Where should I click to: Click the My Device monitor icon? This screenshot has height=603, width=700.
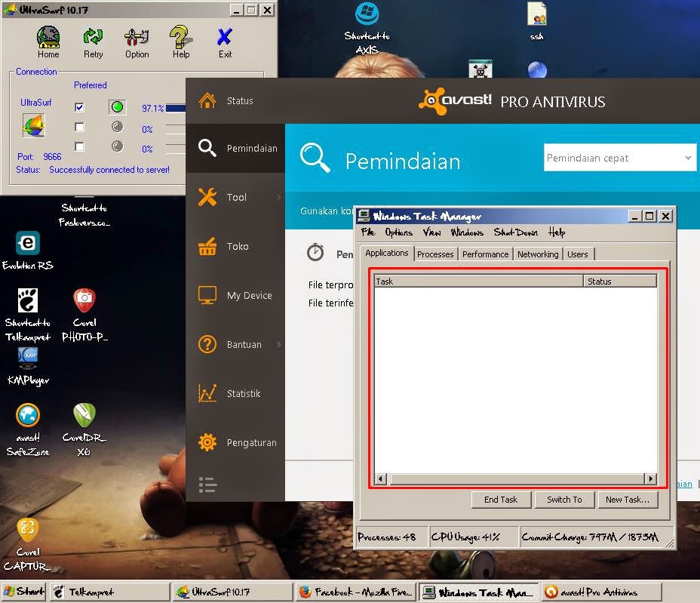click(206, 295)
